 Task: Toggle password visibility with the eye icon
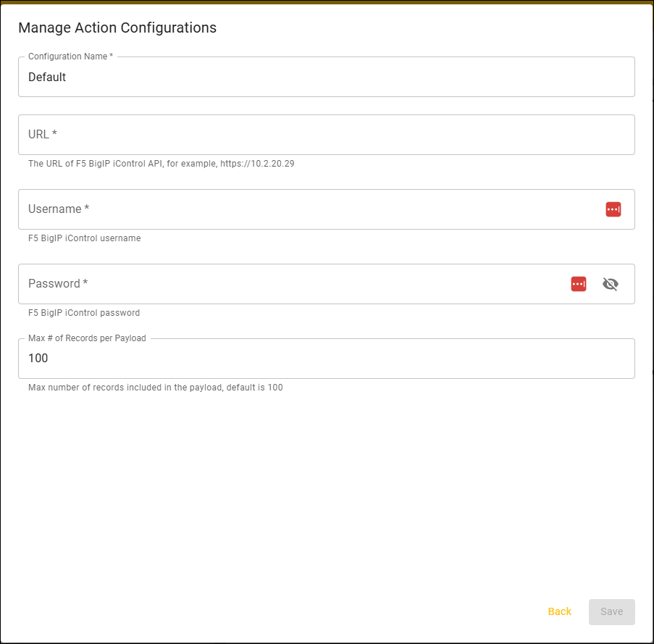pos(611,284)
